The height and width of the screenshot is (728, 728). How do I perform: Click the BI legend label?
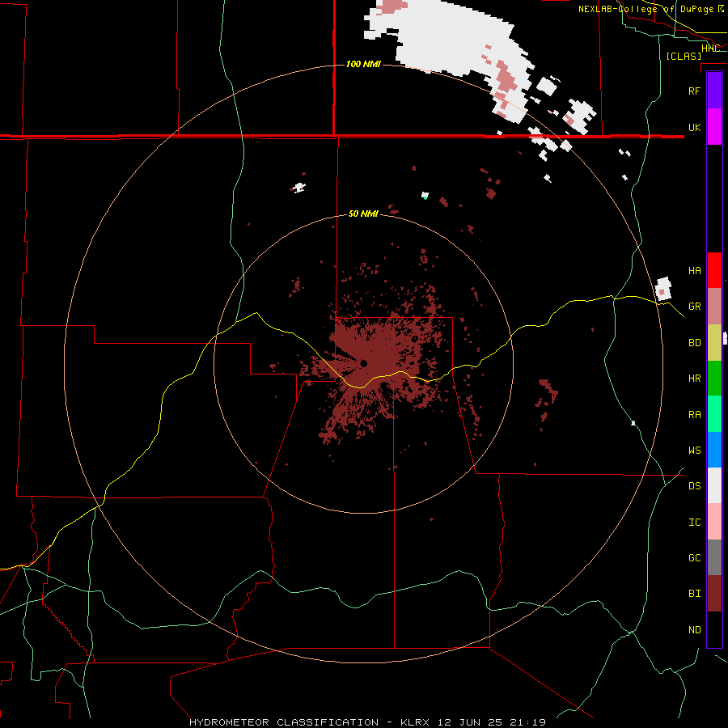pos(694,594)
